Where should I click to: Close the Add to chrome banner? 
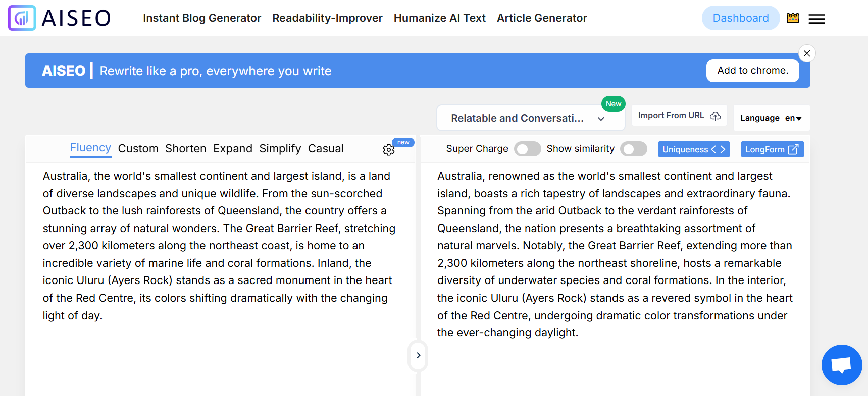click(807, 53)
